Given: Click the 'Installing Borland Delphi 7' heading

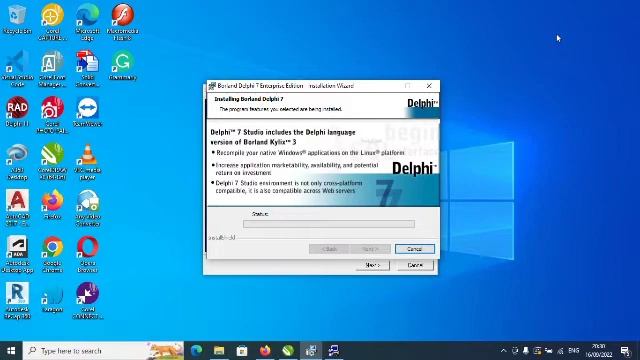Looking at the screenshot, I should [249, 99].
